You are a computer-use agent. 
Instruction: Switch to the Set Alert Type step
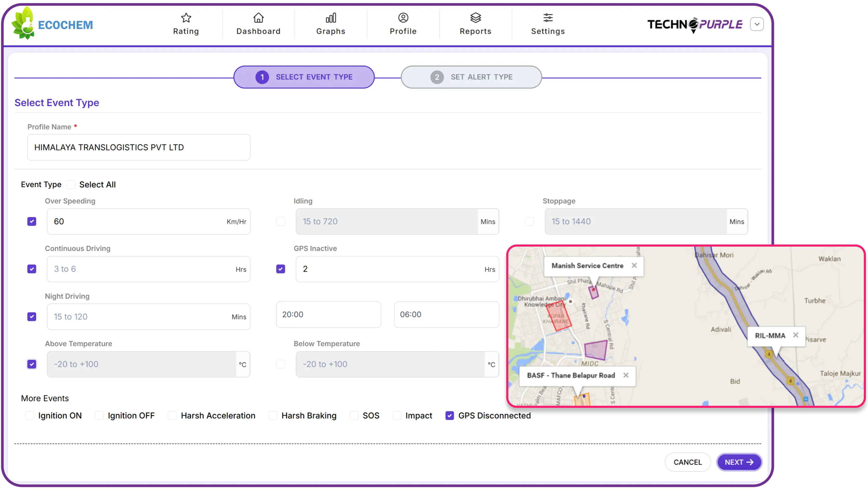pyautogui.click(x=471, y=77)
